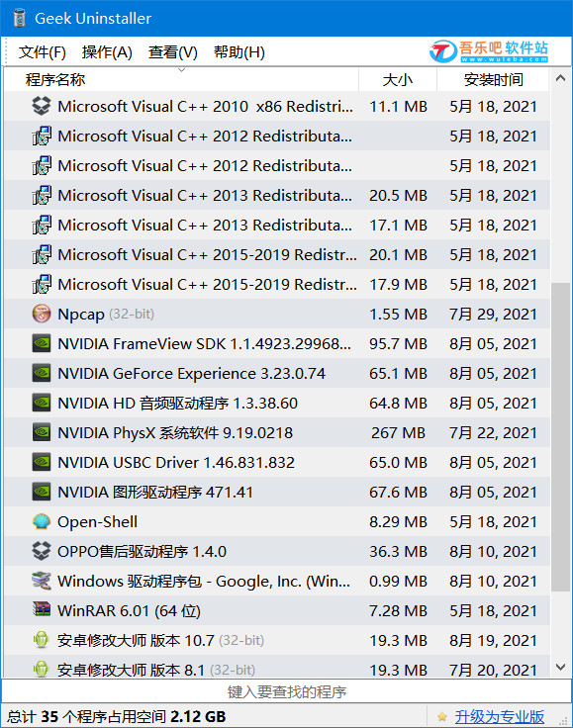This screenshot has height=728, width=573.
Task: Open the 帮助(H) menu
Action: [x=239, y=52]
